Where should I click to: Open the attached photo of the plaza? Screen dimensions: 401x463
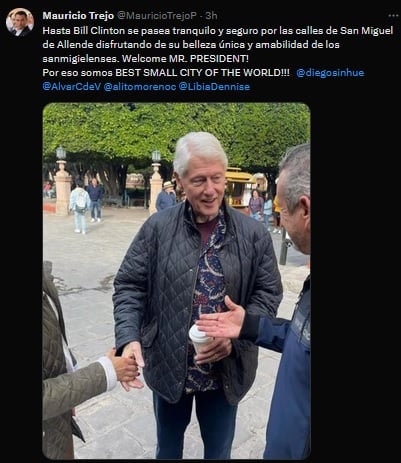click(177, 281)
